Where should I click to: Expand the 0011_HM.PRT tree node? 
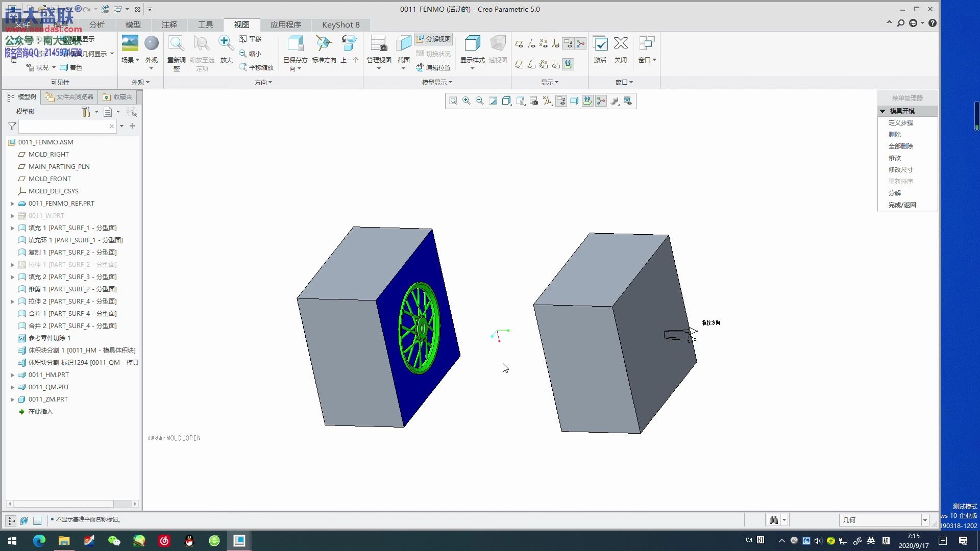[x=12, y=375]
